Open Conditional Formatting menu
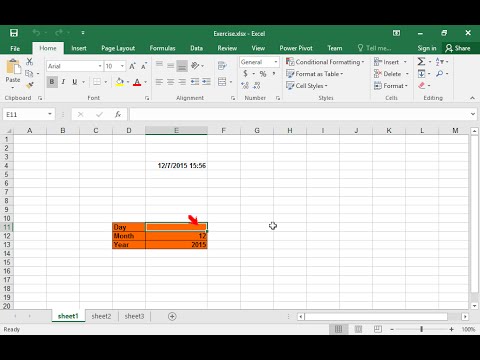 point(325,62)
